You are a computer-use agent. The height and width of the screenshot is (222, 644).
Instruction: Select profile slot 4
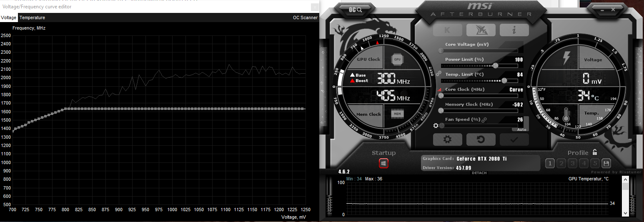pyautogui.click(x=584, y=164)
